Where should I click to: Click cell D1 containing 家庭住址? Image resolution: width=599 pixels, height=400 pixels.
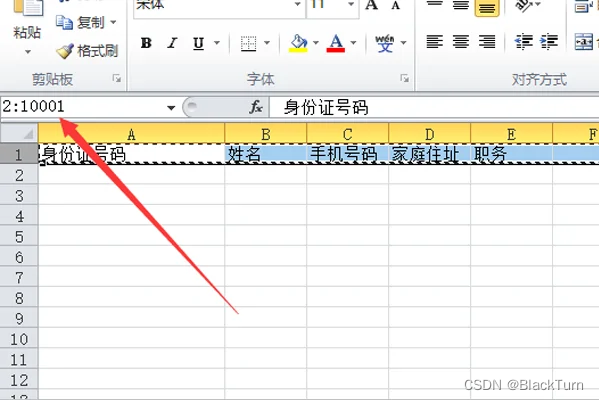coord(429,154)
